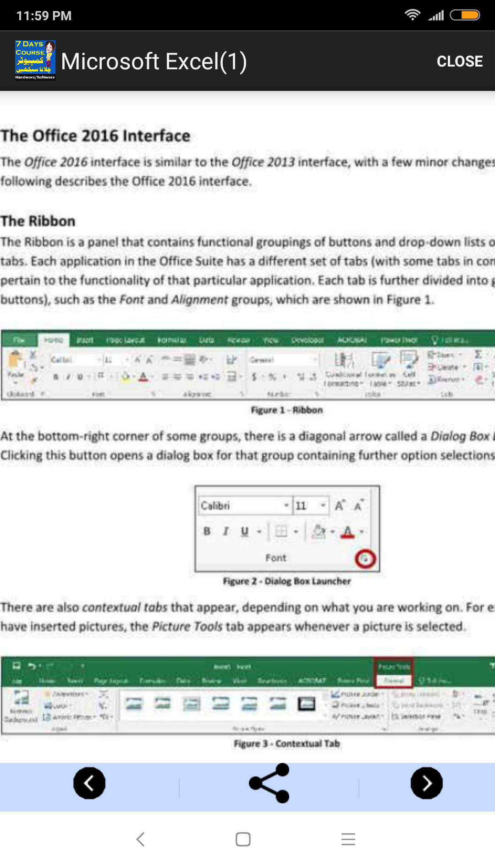Go to previous page with left arrow
This screenshot has height=868, width=495.
click(x=89, y=783)
